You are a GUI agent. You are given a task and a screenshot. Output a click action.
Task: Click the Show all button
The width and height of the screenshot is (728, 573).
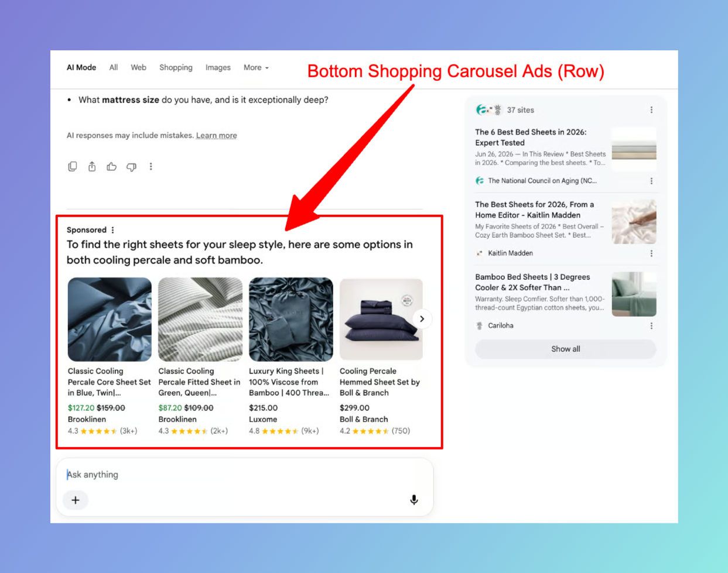566,349
